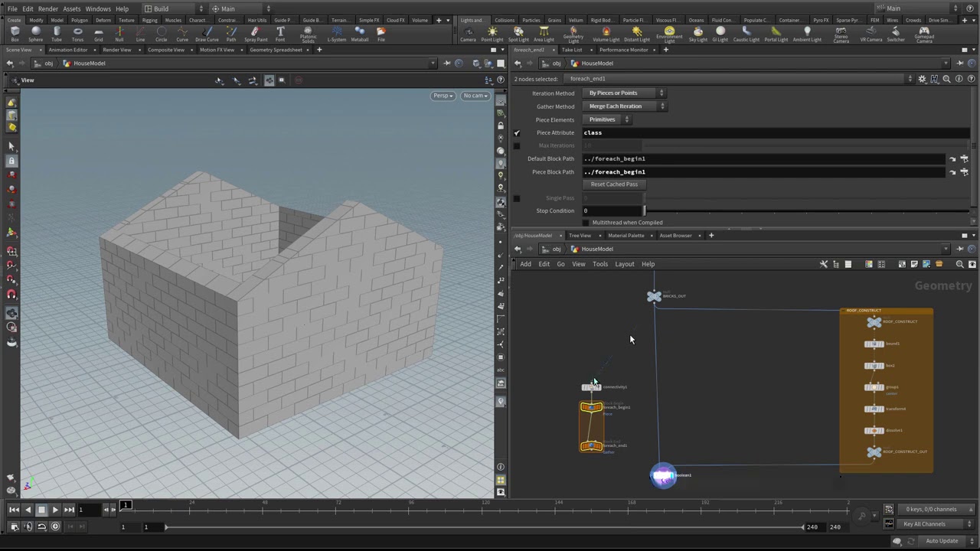Add a Portal Light
Viewport: 980px width, 551px height.
point(776,34)
